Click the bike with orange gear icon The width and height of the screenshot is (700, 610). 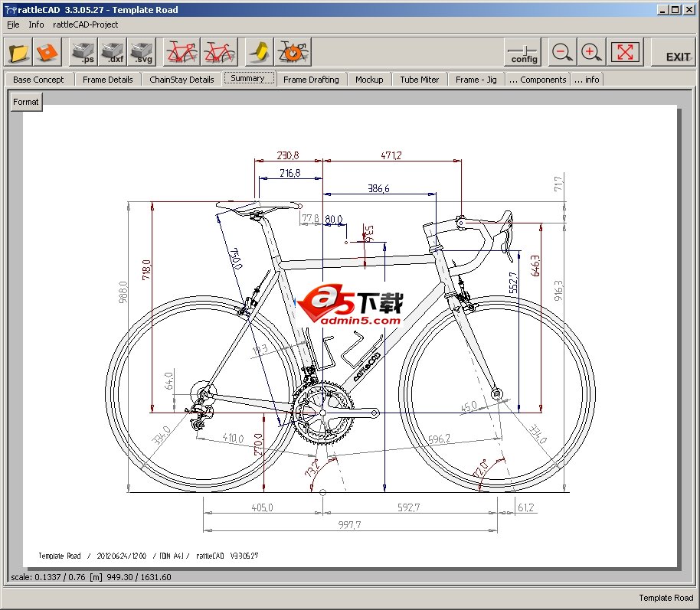(x=293, y=53)
